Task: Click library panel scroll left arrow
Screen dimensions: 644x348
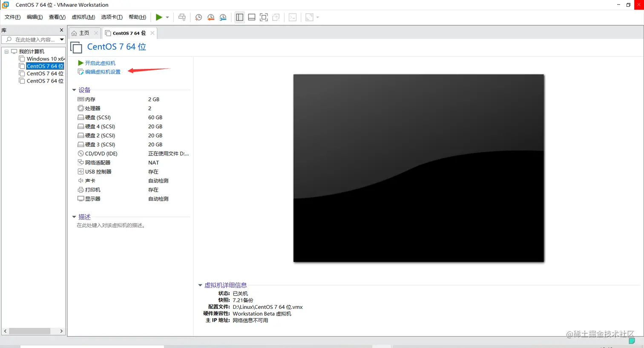Action: coord(5,331)
